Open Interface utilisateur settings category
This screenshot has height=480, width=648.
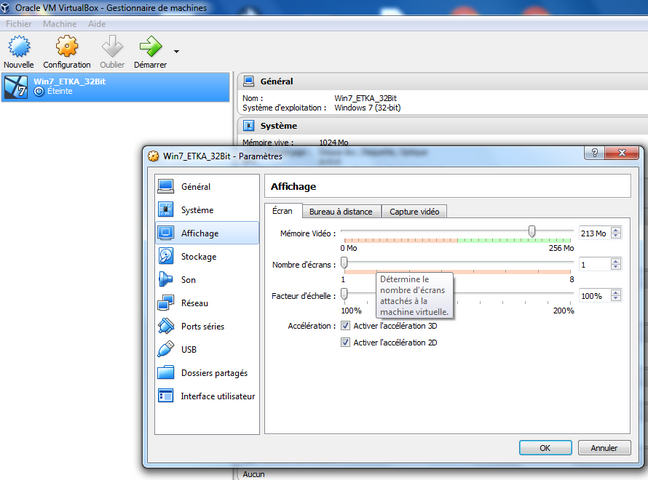[x=207, y=396]
